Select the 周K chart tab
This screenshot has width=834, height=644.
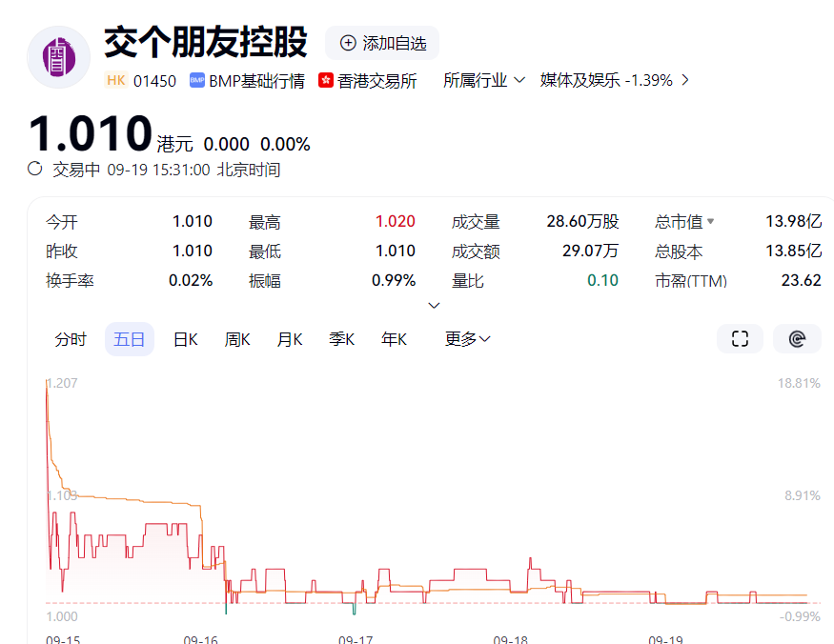[237, 339]
